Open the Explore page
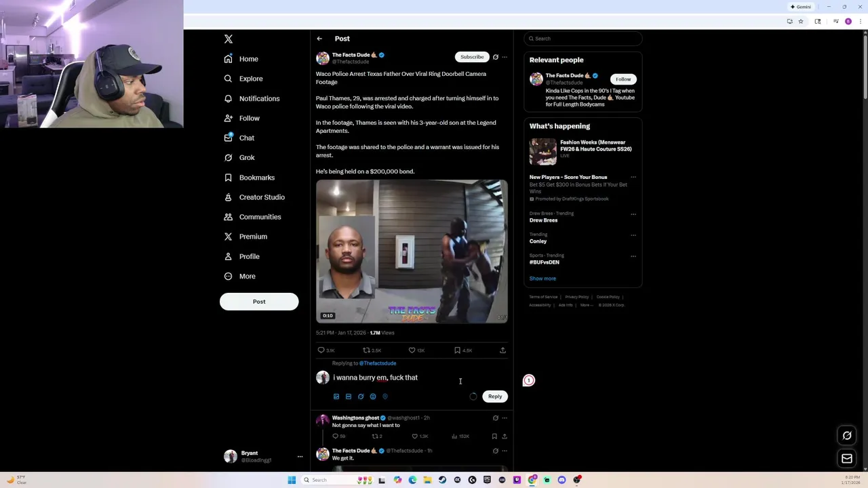The width and height of the screenshot is (868, 488). [243, 79]
